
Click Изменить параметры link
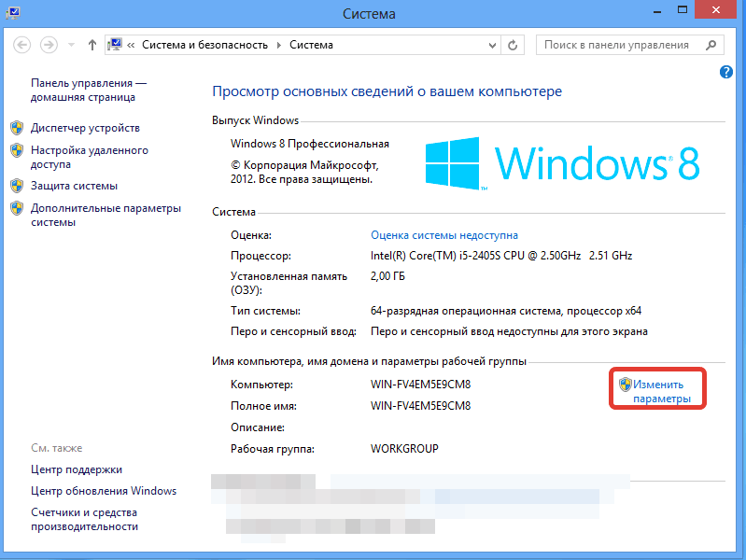(661, 391)
